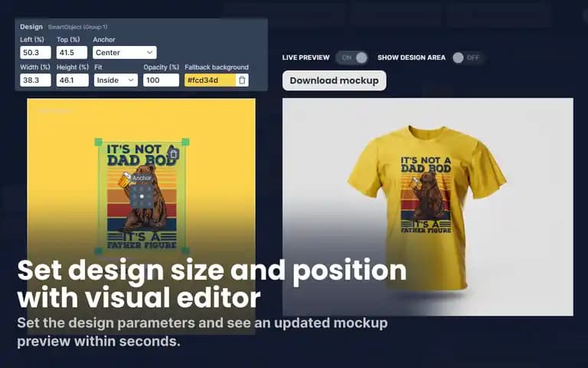Click the Design panel heading
Screen dimensions: 588x368
[x=31, y=27]
